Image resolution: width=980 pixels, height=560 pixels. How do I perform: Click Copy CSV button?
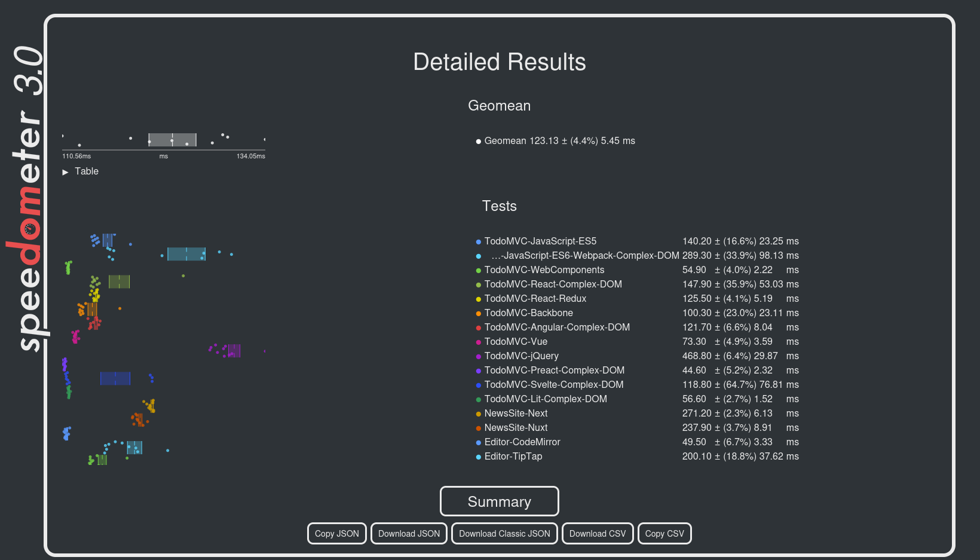[x=664, y=534]
